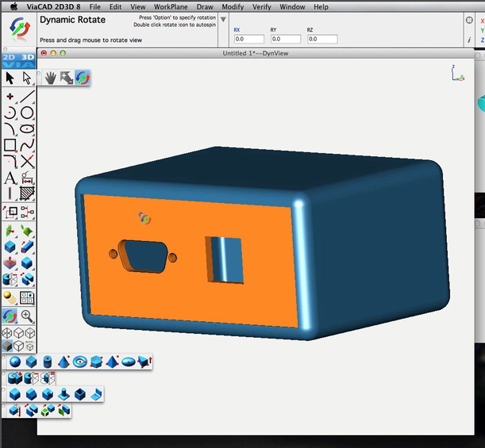The width and height of the screenshot is (485, 448).
Task: Expand the tool options dropdown triangle
Action: point(223,20)
